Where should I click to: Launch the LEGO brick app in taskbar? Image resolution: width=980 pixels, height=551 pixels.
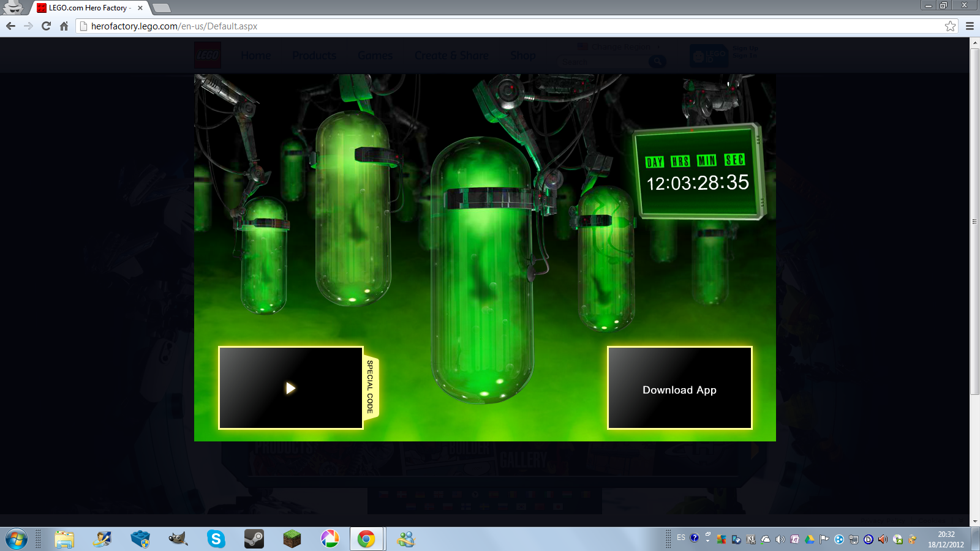point(140,539)
